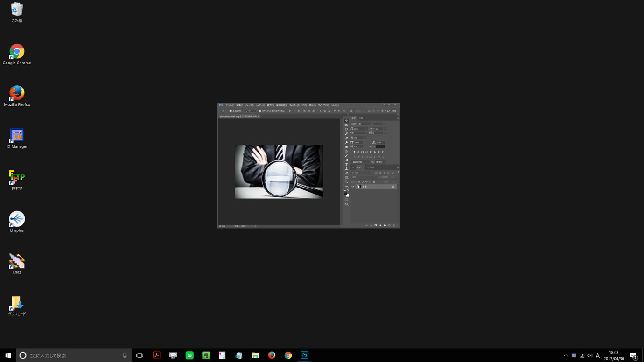Create a new layer with panel icon
Viewport: 644px width, 362px height.
click(389, 226)
